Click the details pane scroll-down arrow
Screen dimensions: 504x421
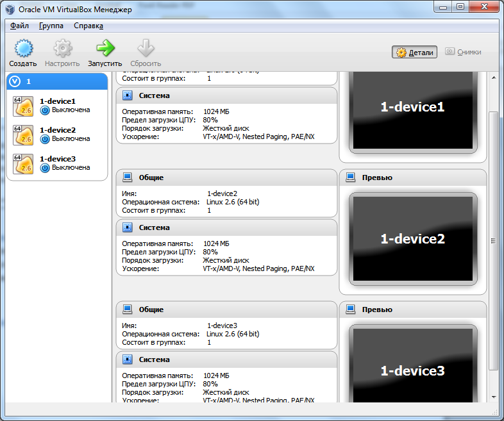click(494, 397)
